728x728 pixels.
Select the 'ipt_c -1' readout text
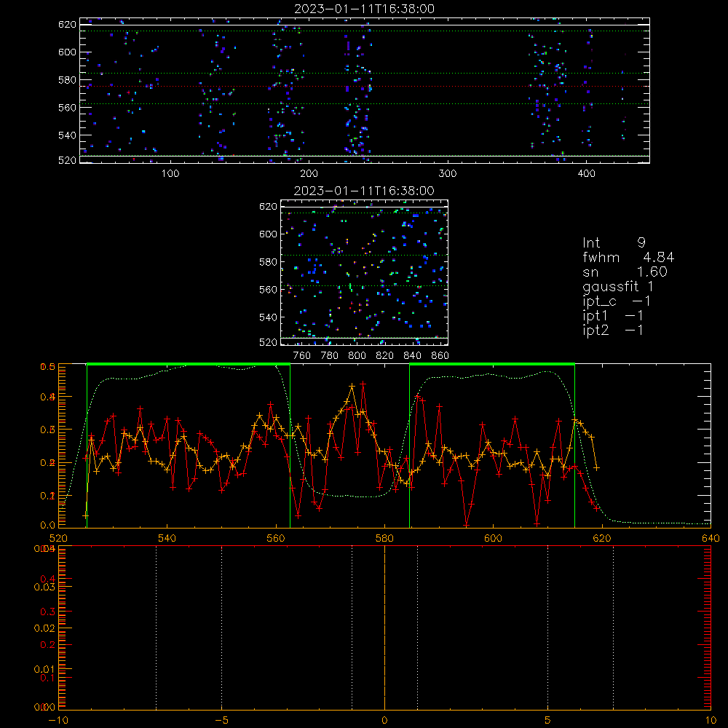(617, 301)
